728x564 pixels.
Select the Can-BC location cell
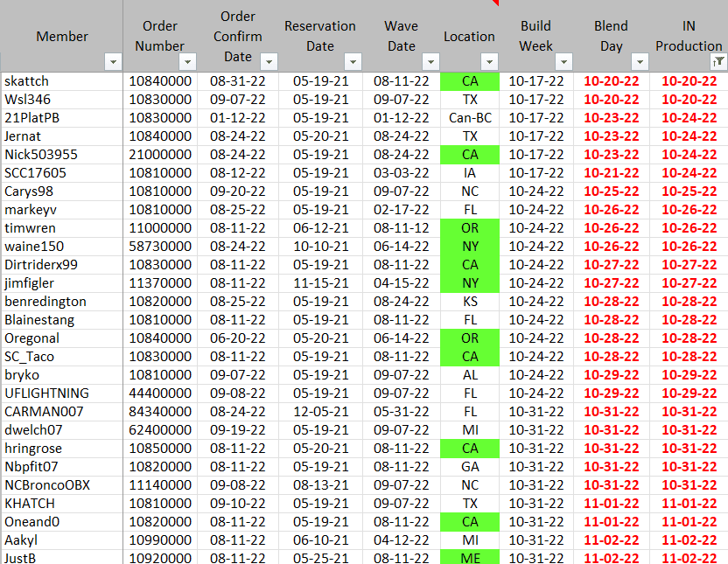click(x=470, y=118)
